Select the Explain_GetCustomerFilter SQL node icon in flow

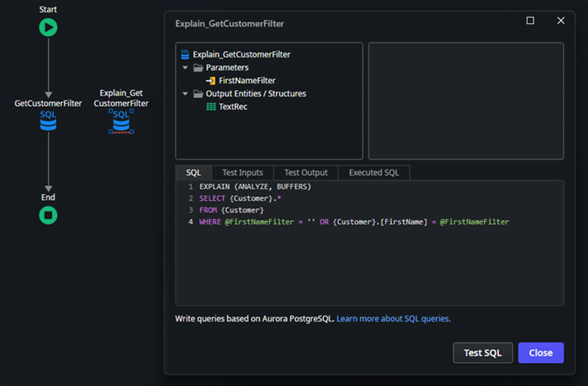121,121
